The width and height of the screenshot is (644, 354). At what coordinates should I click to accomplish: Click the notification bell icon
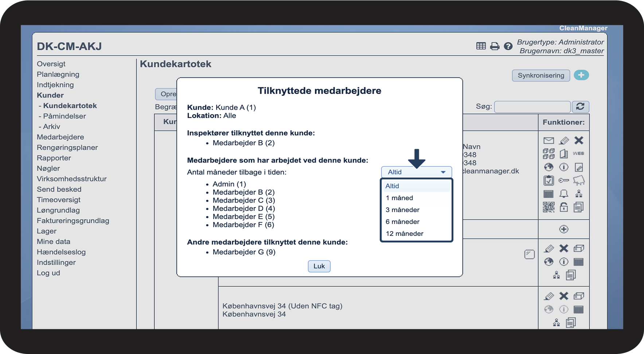pyautogui.click(x=563, y=194)
